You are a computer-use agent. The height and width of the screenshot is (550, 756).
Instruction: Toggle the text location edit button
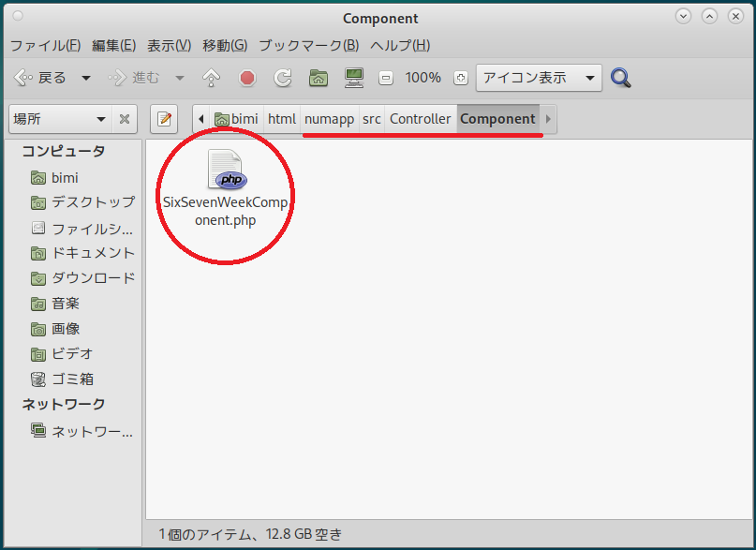(164, 119)
